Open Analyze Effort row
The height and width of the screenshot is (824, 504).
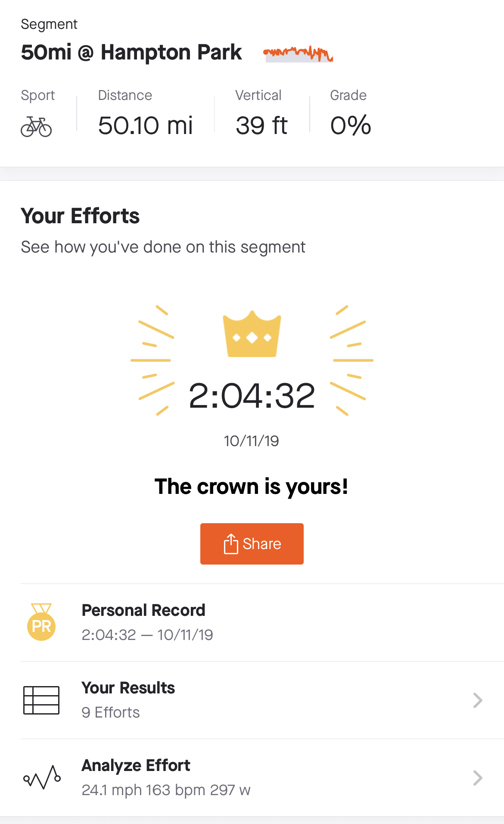click(x=258, y=777)
